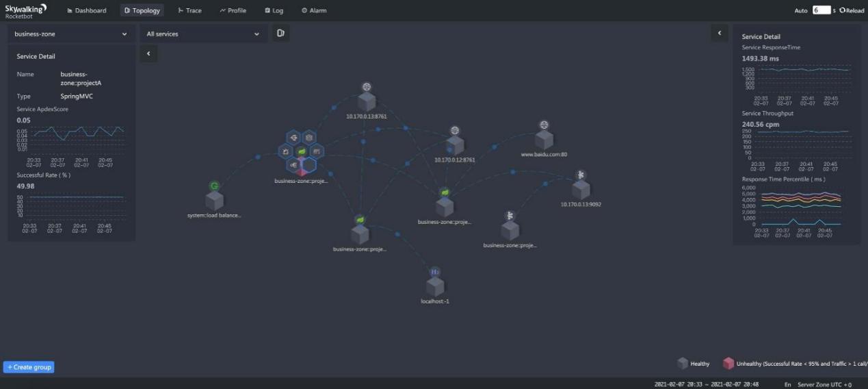Select the 10.170.0.13:9092 Kafka node

tap(581, 190)
